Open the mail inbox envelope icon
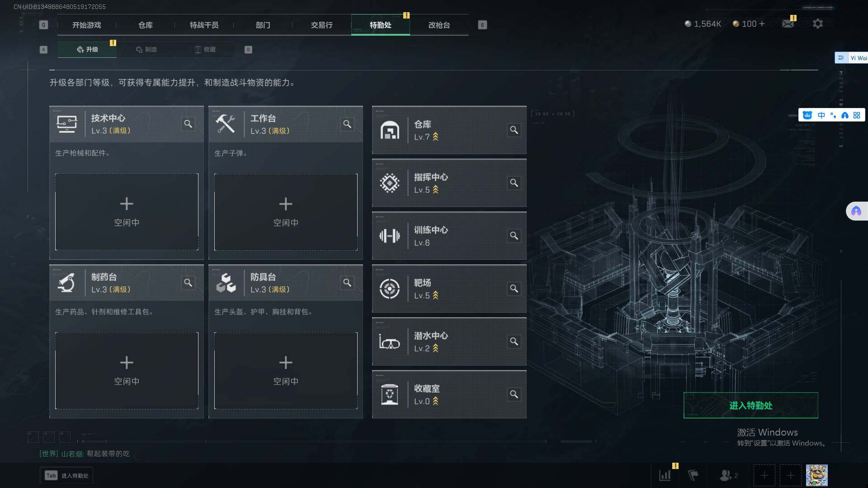This screenshot has width=868, height=488. 788,24
